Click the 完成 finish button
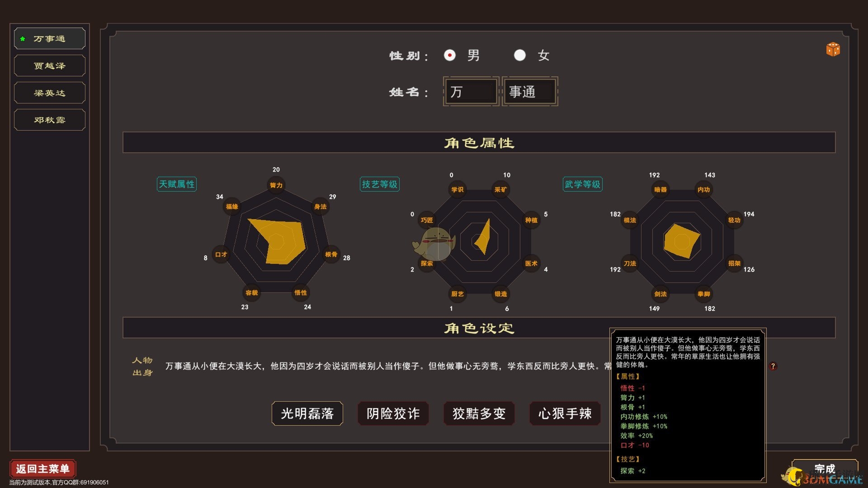Viewport: 868px width, 488px height. pyautogui.click(x=825, y=469)
